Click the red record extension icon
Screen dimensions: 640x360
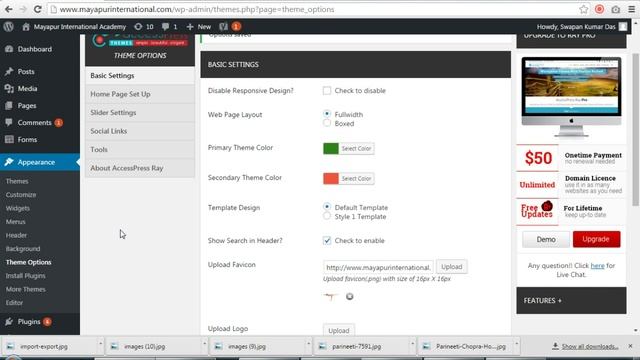[599, 9]
